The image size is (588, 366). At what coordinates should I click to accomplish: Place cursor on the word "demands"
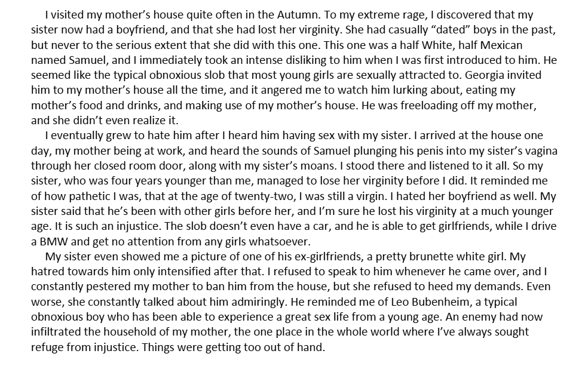[x=499, y=287]
